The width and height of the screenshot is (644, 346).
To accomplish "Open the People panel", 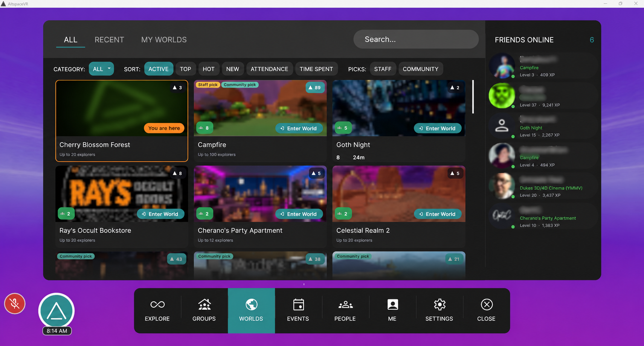I will pyautogui.click(x=345, y=311).
